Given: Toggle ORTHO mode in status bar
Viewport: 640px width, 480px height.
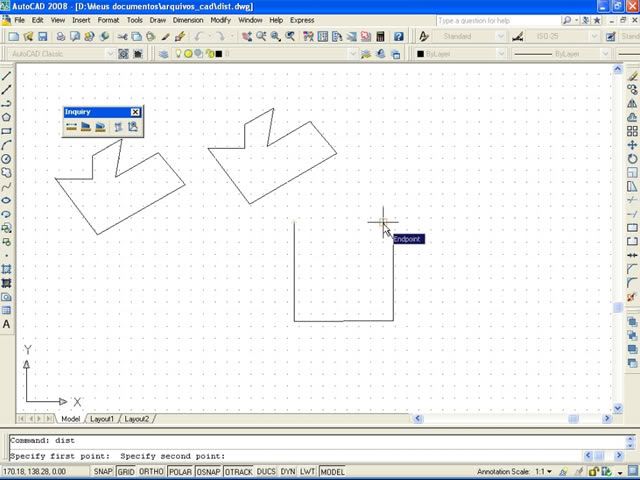Looking at the screenshot, I should tap(151, 471).
